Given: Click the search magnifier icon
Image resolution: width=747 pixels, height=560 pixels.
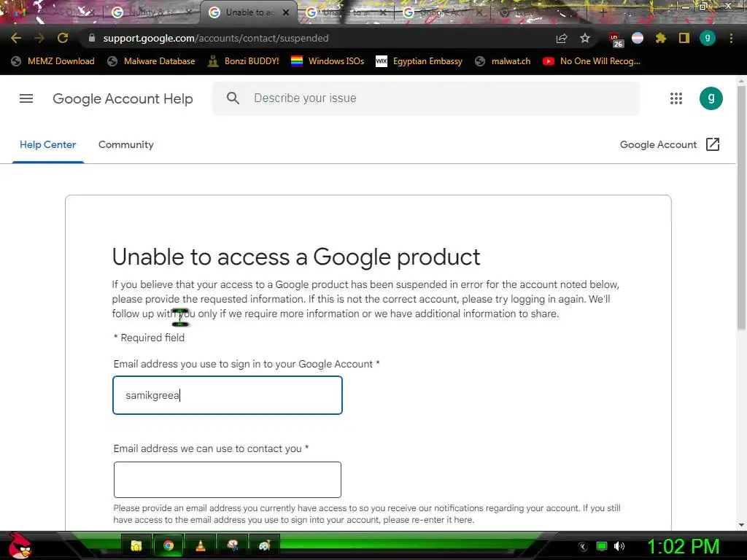Looking at the screenshot, I should pos(233,98).
